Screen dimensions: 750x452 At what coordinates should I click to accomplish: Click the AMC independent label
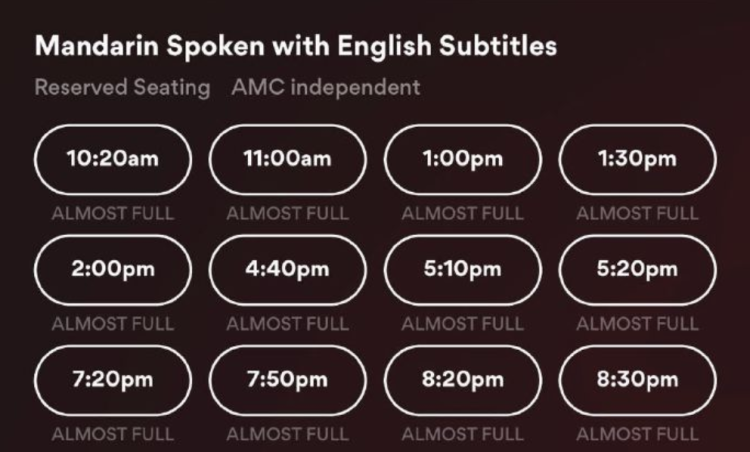point(326,88)
